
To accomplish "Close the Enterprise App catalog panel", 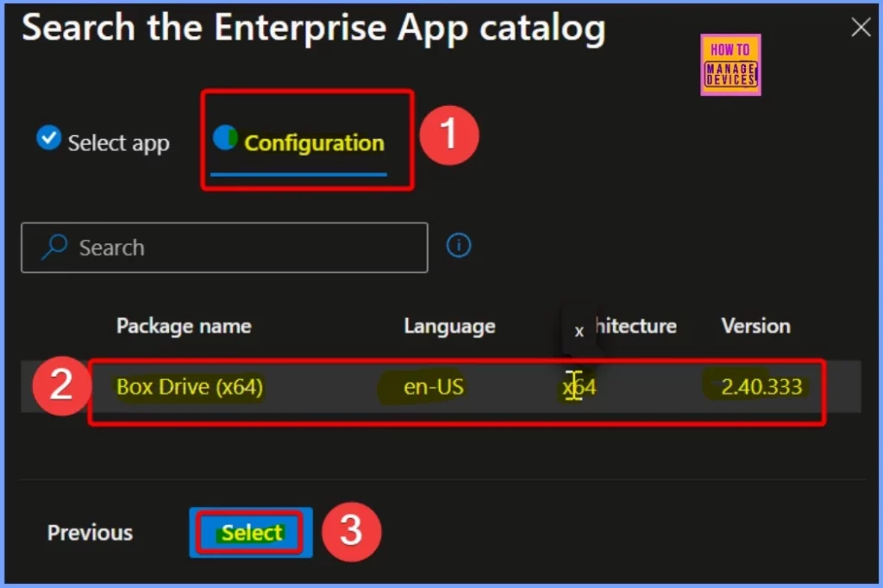I will tap(861, 27).
